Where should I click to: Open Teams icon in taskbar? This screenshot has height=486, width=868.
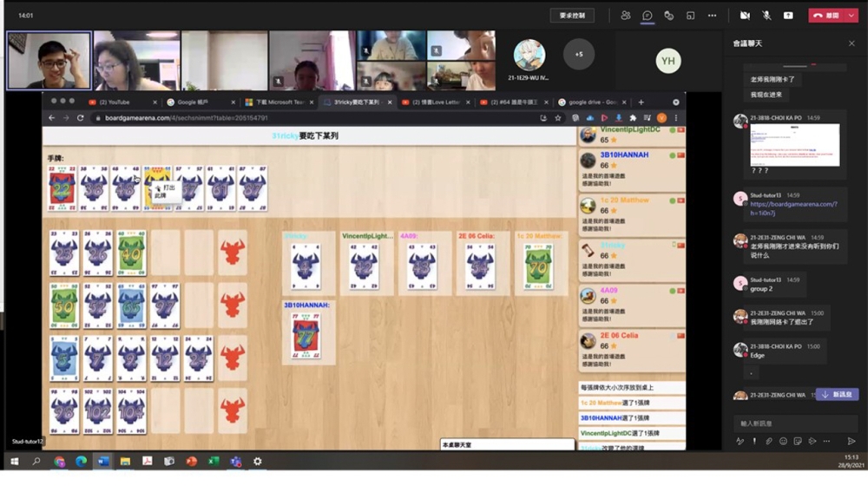[x=236, y=461]
